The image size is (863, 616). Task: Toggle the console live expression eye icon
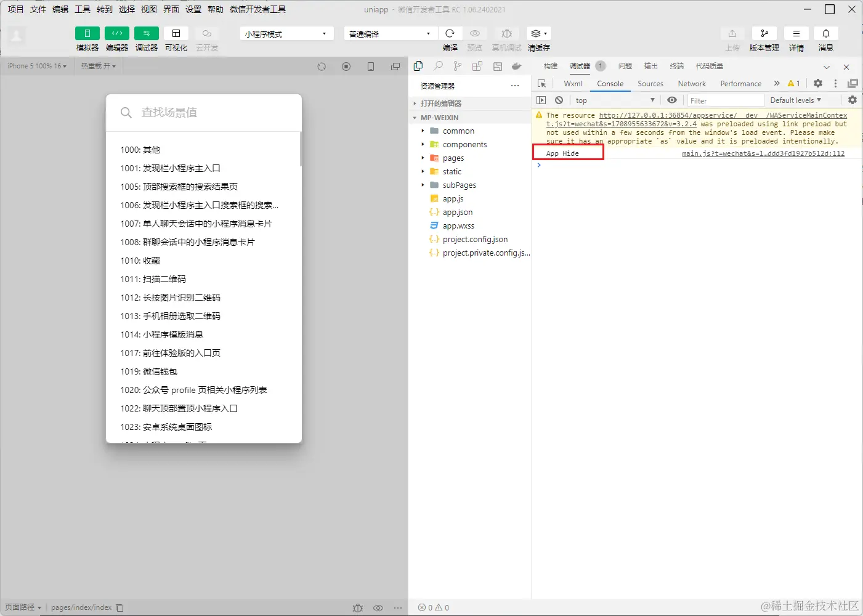tap(672, 100)
